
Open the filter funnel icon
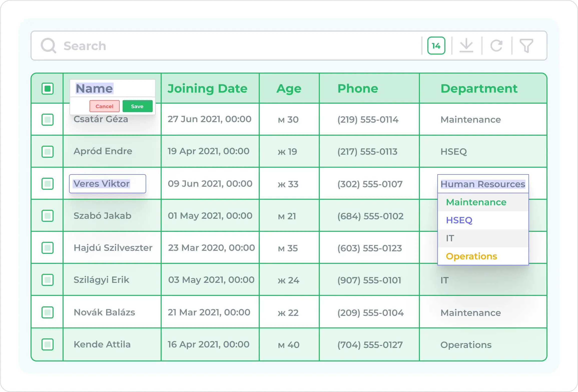tap(526, 46)
